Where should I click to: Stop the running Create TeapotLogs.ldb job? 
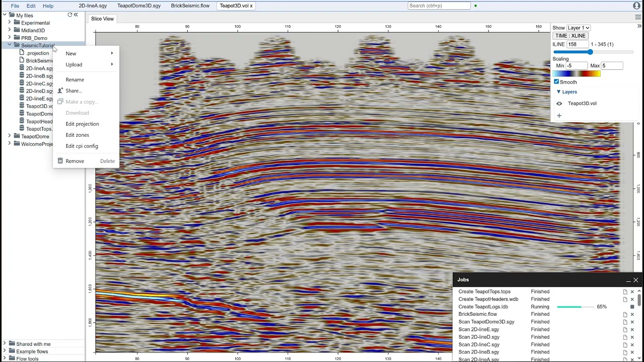click(632, 307)
